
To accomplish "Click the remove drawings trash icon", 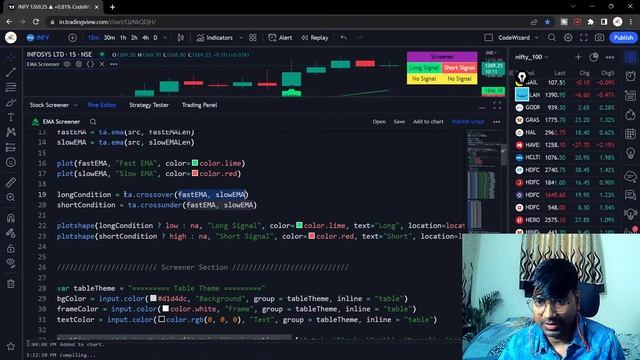I will tap(11, 283).
